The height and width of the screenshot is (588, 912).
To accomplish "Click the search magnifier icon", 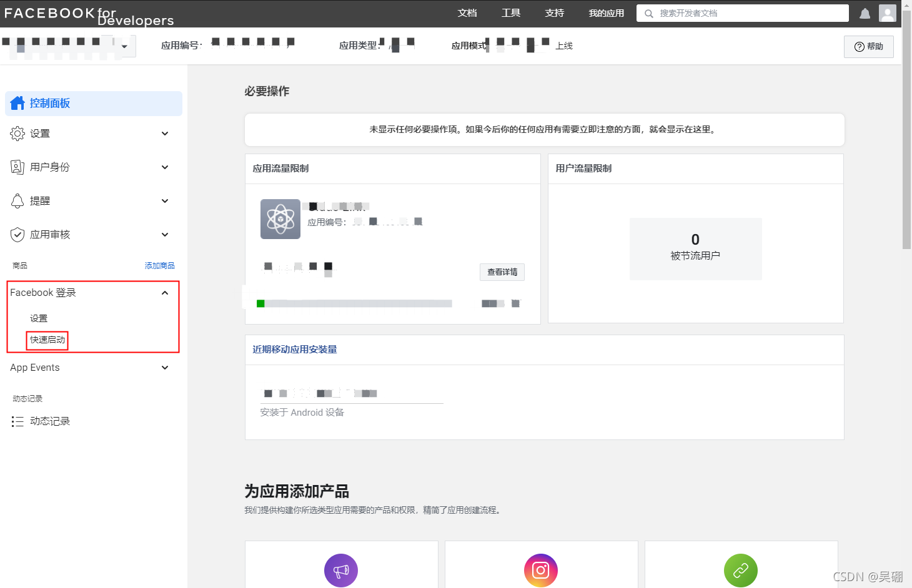I will tap(649, 13).
